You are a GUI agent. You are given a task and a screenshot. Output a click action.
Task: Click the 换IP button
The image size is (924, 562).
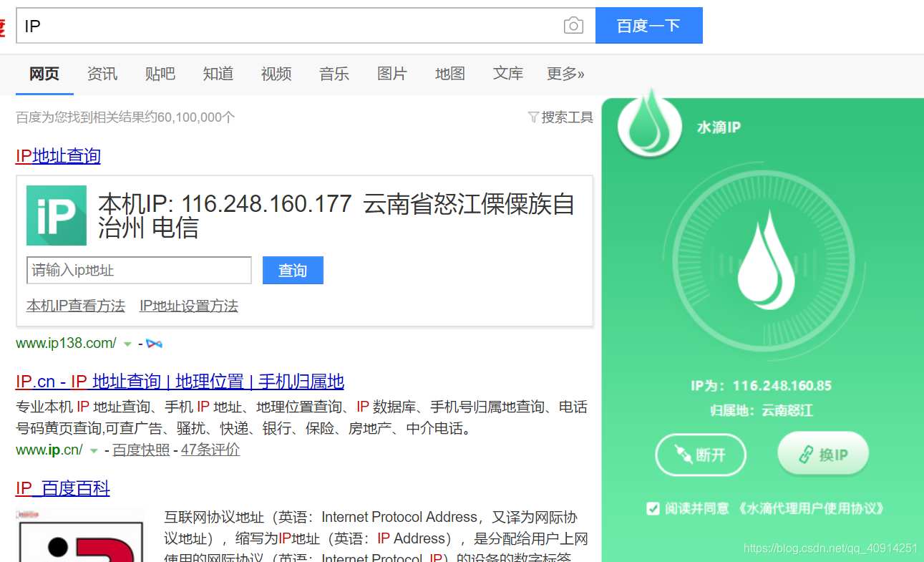tap(823, 454)
